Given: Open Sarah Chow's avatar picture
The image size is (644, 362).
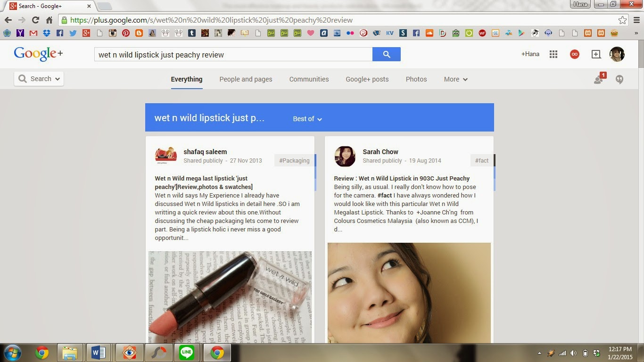Looking at the screenshot, I should point(345,156).
